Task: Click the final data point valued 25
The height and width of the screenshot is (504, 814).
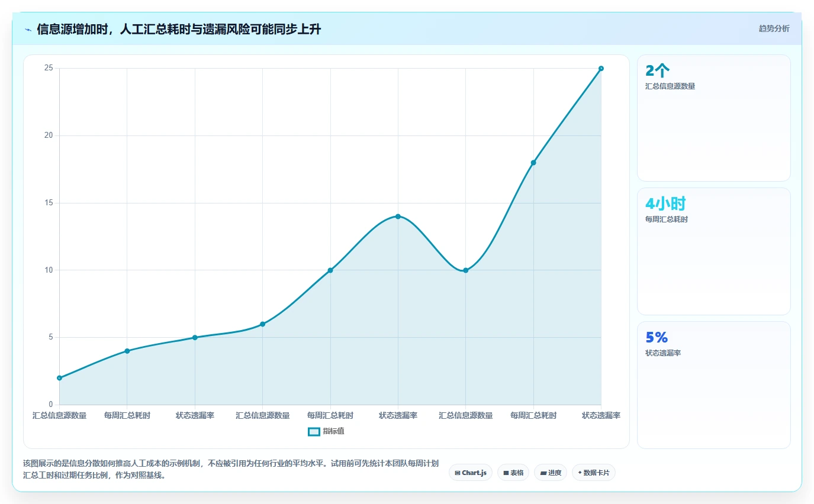Action: [x=601, y=68]
